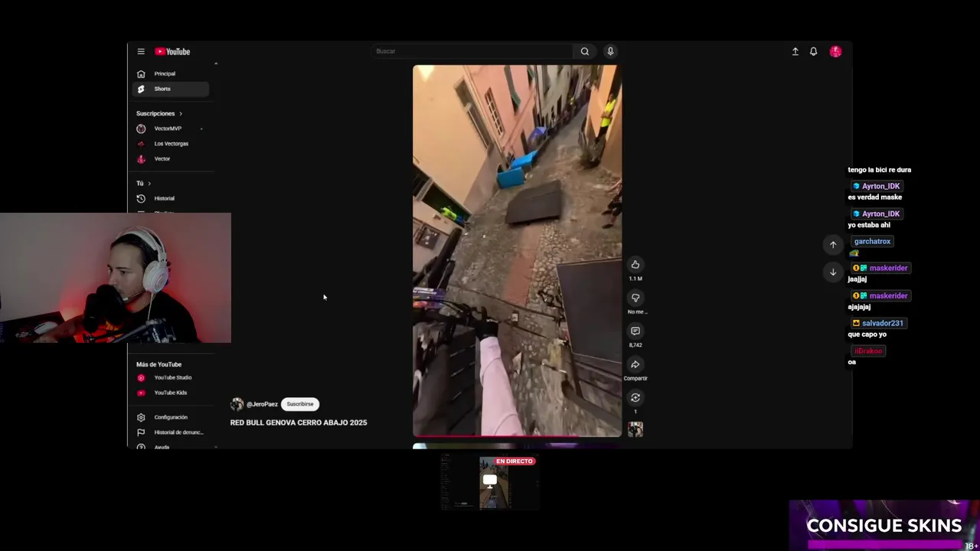Click the Suscribirse button

[300, 404]
